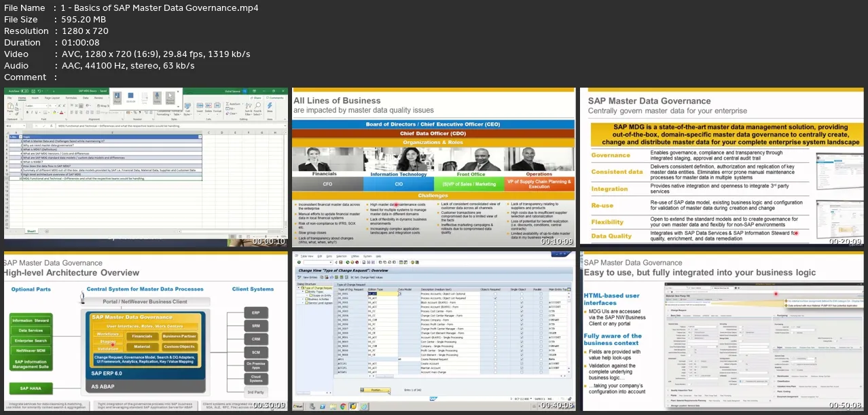Click the Excel horizontal scrollbar
Viewport: 868px width, 415px height.
[x=231, y=232]
